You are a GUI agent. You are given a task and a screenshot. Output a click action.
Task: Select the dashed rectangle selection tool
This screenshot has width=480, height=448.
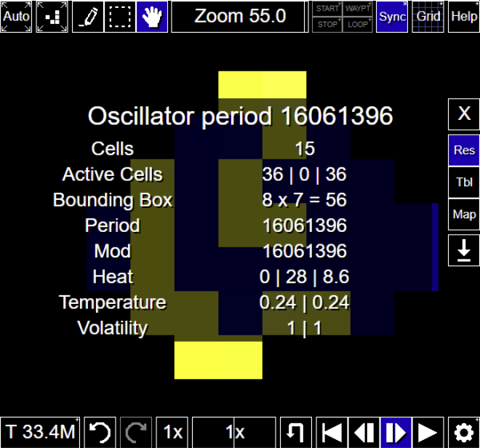pyautogui.click(x=120, y=17)
